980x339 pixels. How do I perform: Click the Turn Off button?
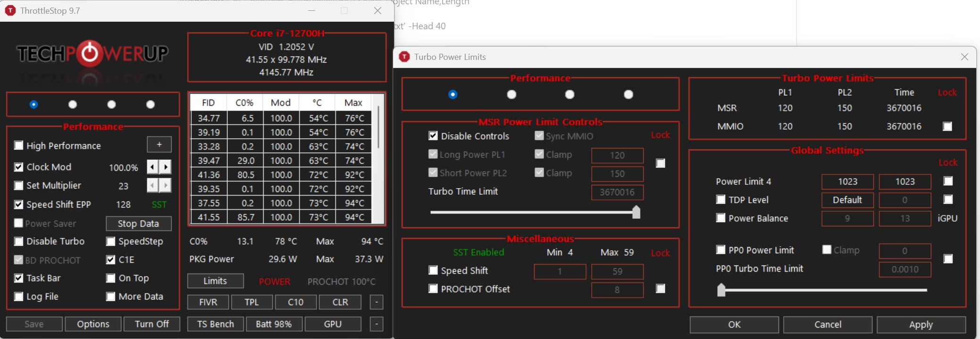pos(151,324)
